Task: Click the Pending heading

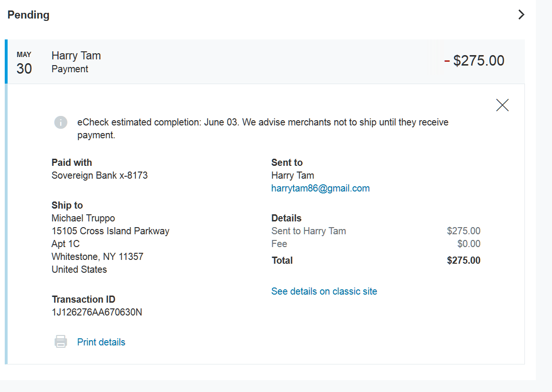Action: pyautogui.click(x=29, y=15)
